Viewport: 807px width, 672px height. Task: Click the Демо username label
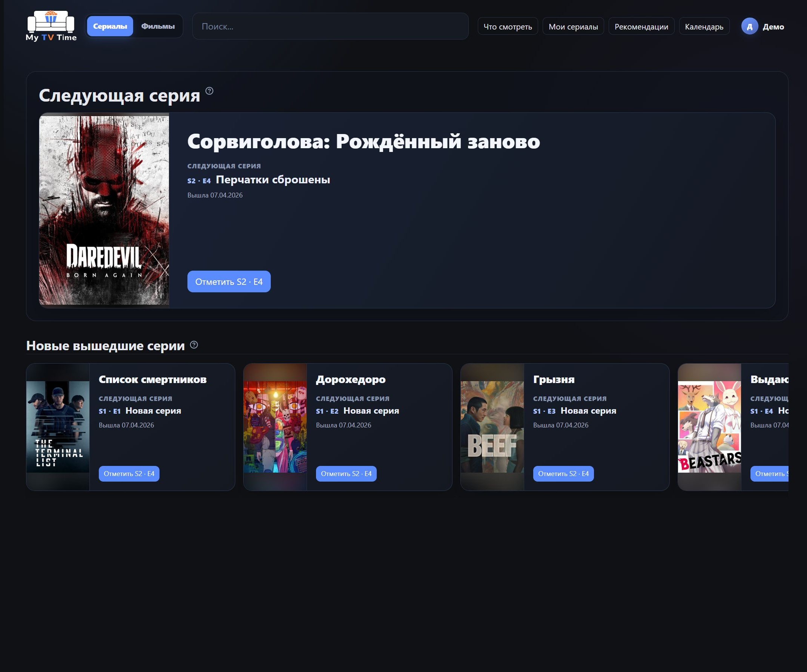click(x=773, y=27)
